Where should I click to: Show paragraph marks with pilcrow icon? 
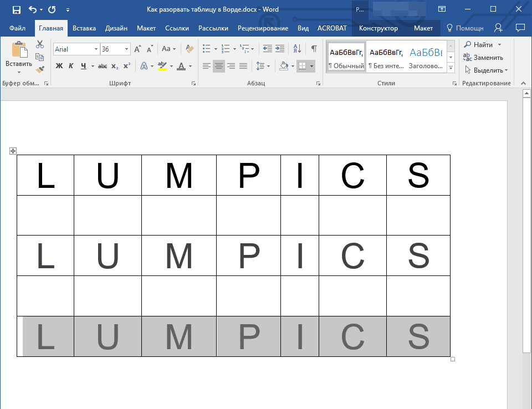tap(314, 49)
